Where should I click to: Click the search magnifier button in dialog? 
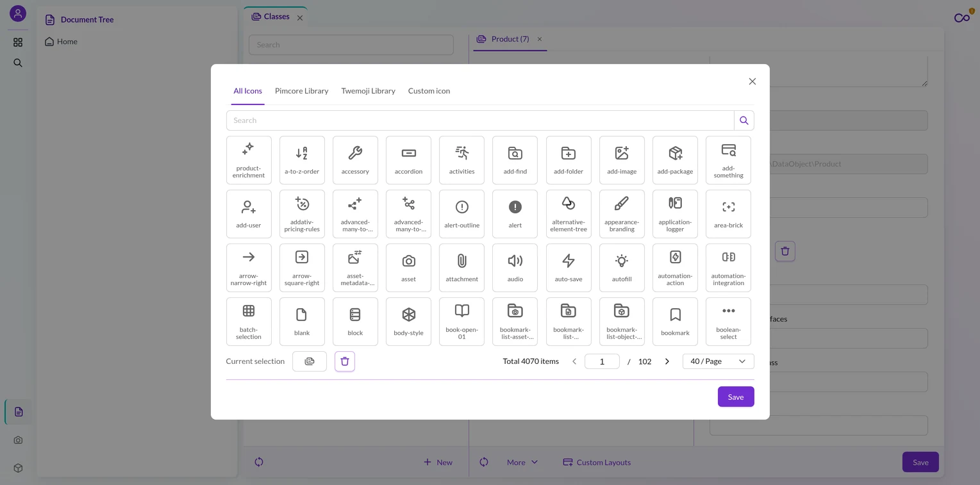coord(744,120)
